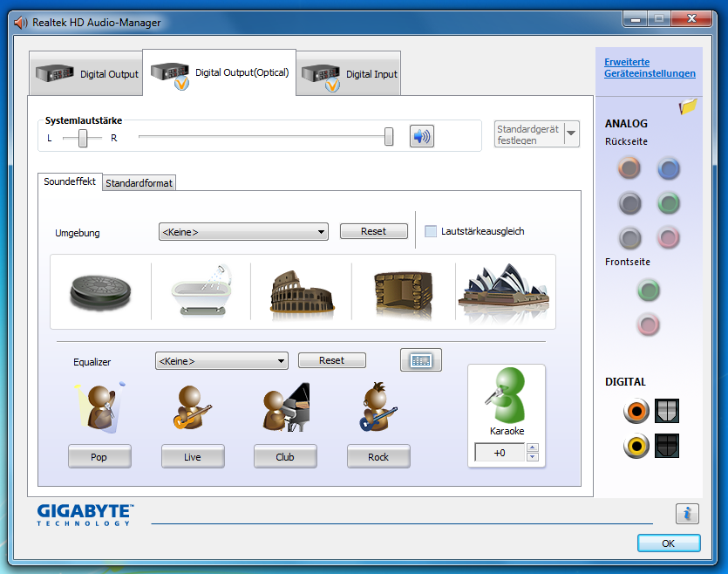Open the graphic equalizer panel button
Viewport: 728px width, 574px height.
tap(420, 360)
